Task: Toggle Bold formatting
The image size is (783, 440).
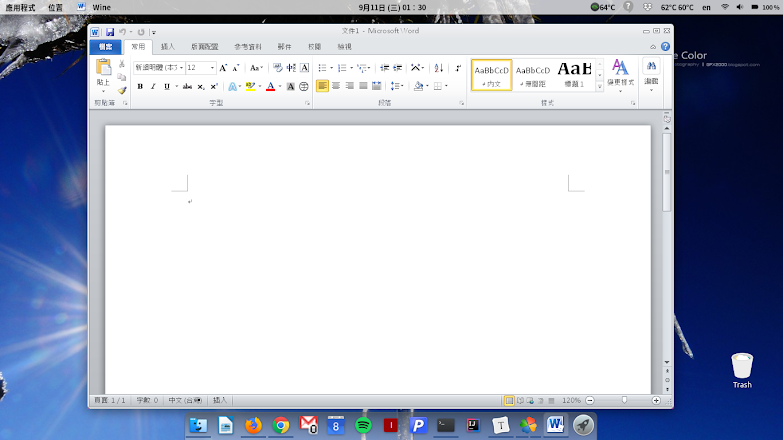Action: tap(140, 86)
